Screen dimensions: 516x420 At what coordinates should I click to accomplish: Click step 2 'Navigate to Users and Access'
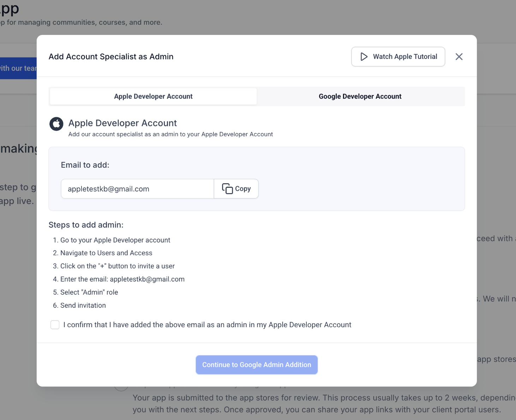pyautogui.click(x=106, y=253)
